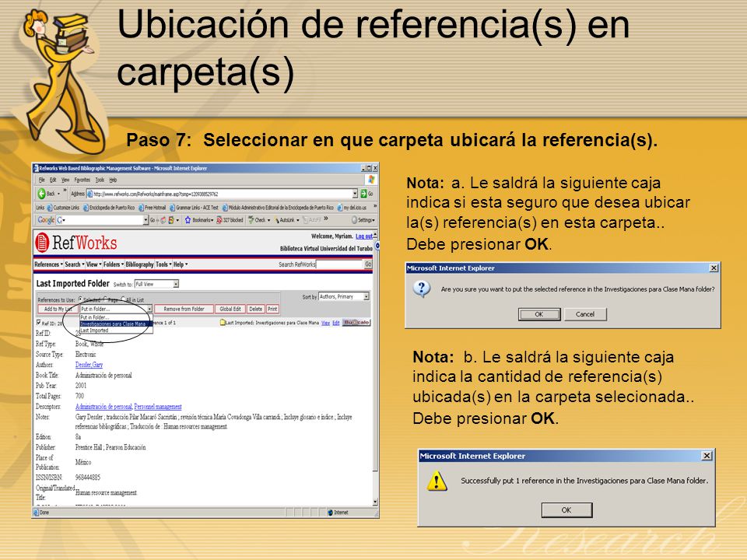Select the All in List radio button
The height and width of the screenshot is (560, 747).
point(123,299)
